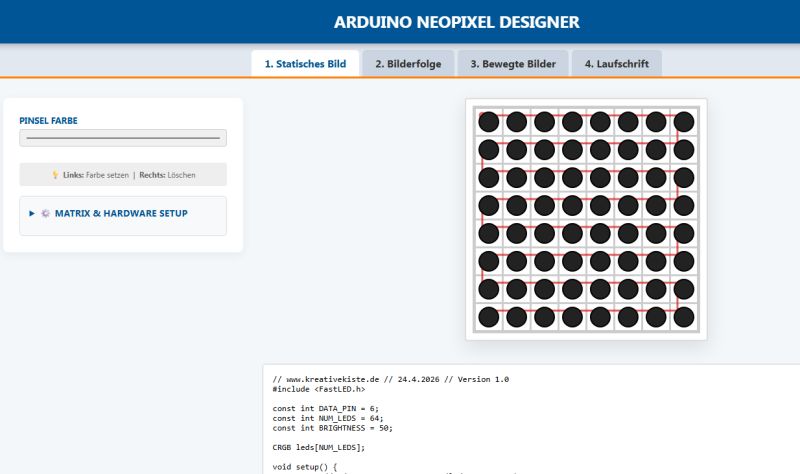Click the FastLED include line in the code

pos(320,390)
